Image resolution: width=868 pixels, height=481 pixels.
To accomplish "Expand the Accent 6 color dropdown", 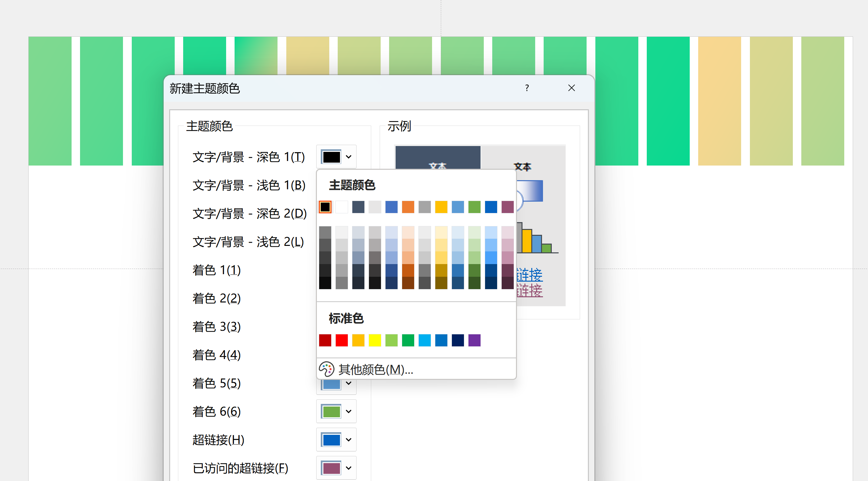I will pyautogui.click(x=336, y=411).
